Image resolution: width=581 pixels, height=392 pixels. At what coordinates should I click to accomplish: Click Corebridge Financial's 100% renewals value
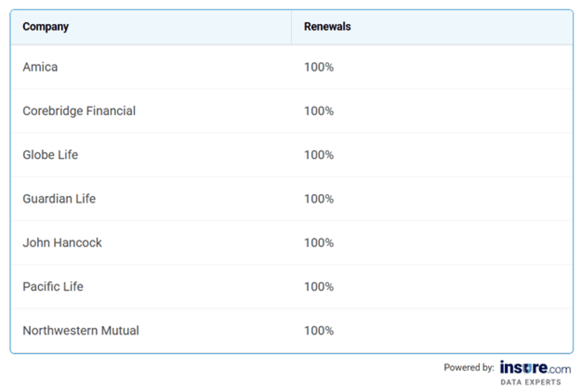click(319, 111)
